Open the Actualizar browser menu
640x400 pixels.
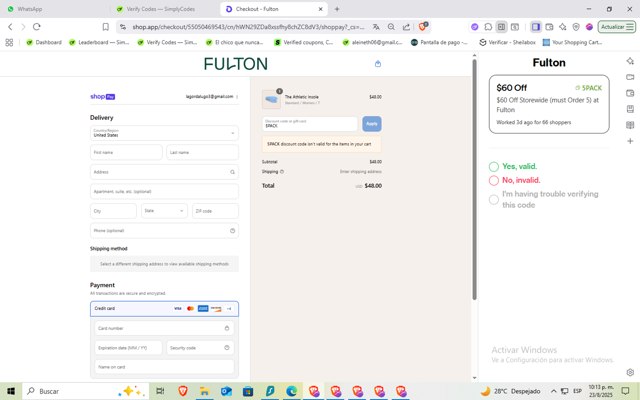pos(617,27)
